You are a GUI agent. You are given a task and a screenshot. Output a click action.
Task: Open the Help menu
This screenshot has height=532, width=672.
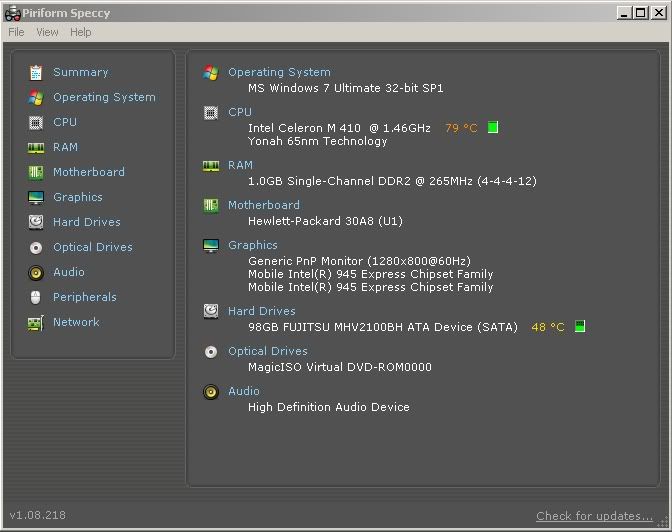pos(81,32)
